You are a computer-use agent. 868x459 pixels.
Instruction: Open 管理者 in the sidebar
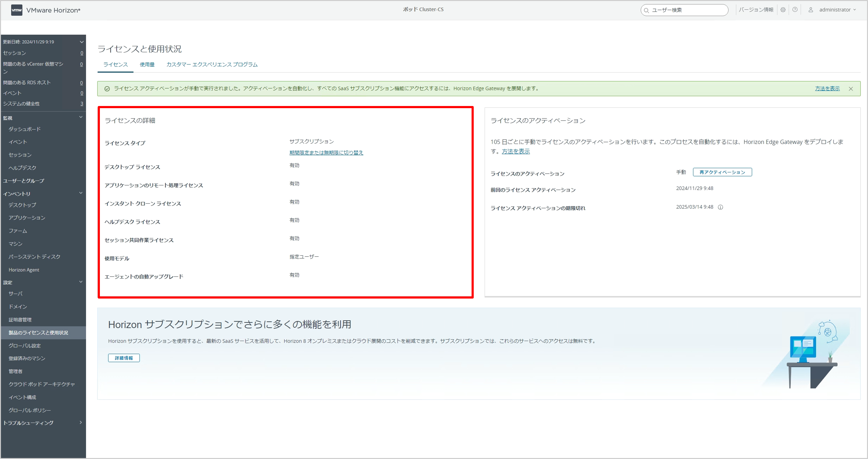15,371
